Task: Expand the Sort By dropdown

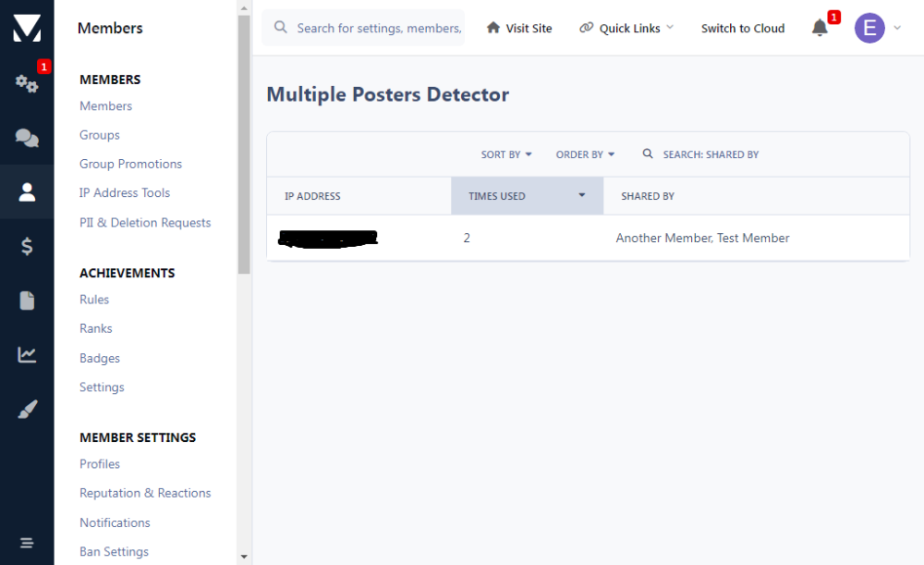Action: click(x=506, y=154)
